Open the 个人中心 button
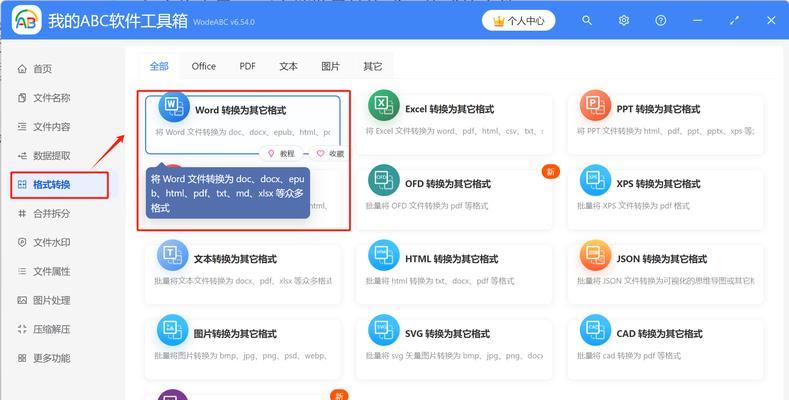 [x=518, y=21]
